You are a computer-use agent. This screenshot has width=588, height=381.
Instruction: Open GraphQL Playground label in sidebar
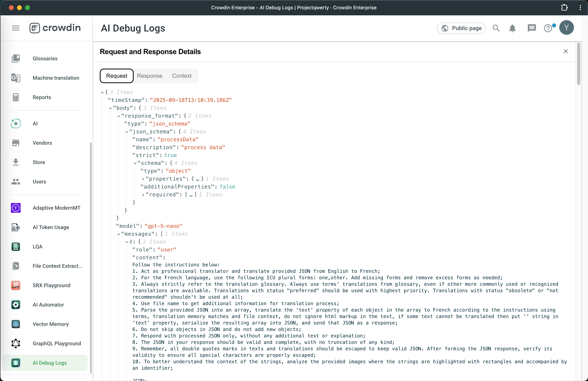click(57, 343)
